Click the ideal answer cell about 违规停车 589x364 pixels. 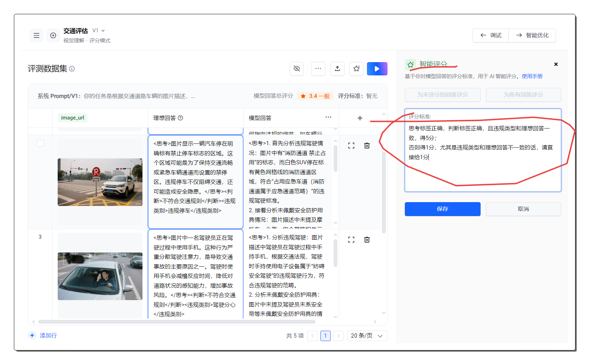pos(195,182)
